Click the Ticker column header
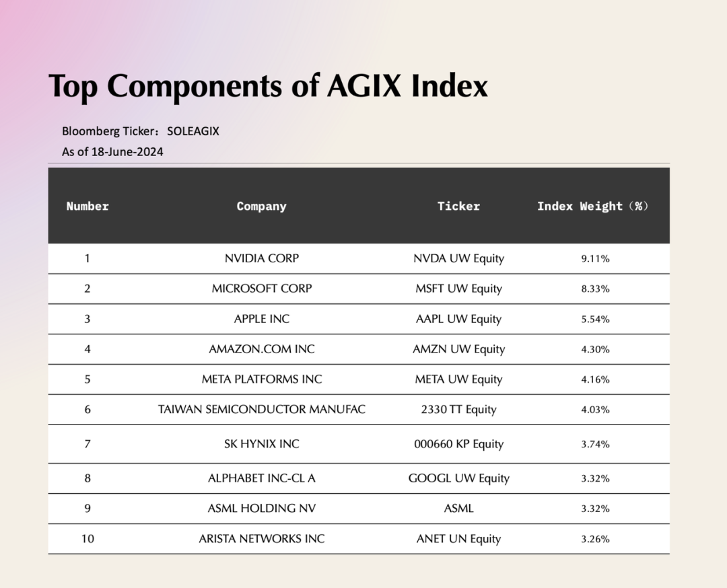Image resolution: width=727 pixels, height=588 pixels. tap(458, 206)
